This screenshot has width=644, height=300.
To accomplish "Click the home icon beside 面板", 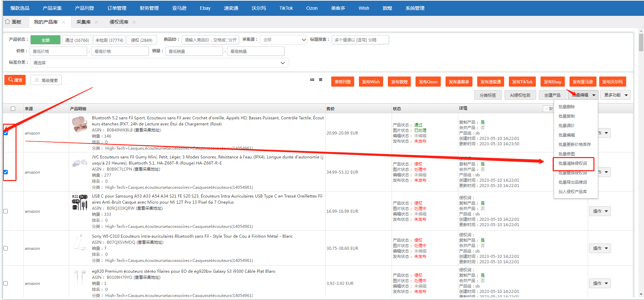I will [7, 22].
